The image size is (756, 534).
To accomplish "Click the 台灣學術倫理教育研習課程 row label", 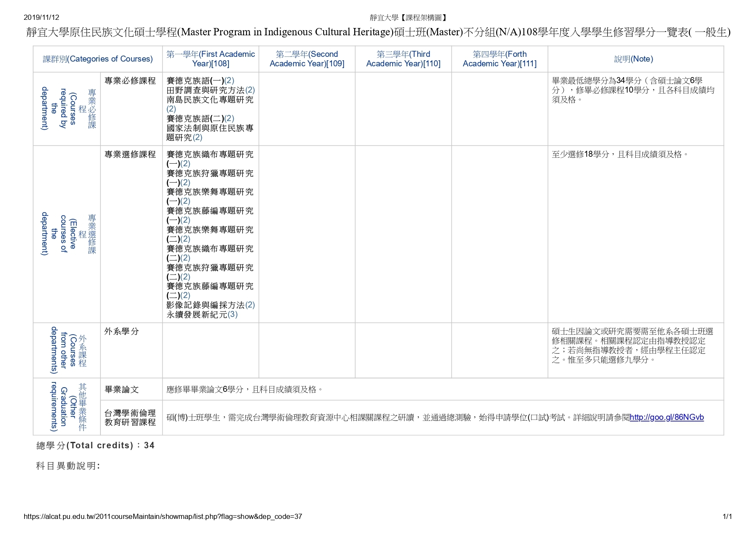I will [x=130, y=418].
